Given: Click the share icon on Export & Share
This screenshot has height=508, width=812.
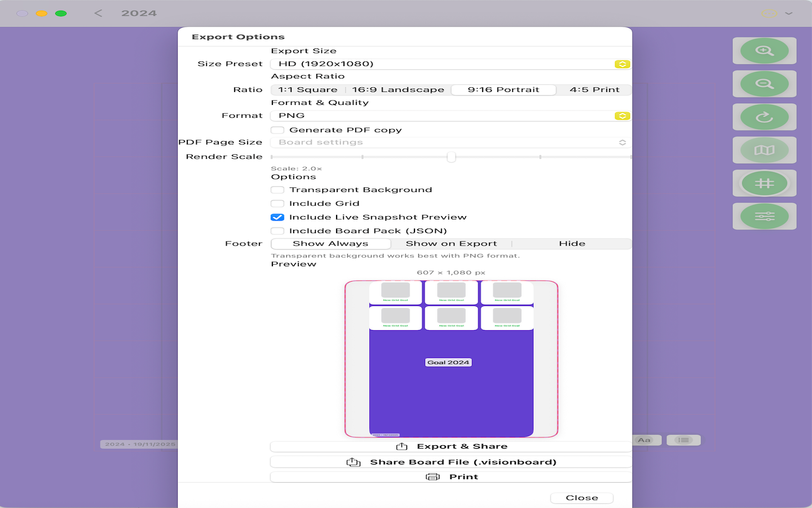Looking at the screenshot, I should (401, 446).
